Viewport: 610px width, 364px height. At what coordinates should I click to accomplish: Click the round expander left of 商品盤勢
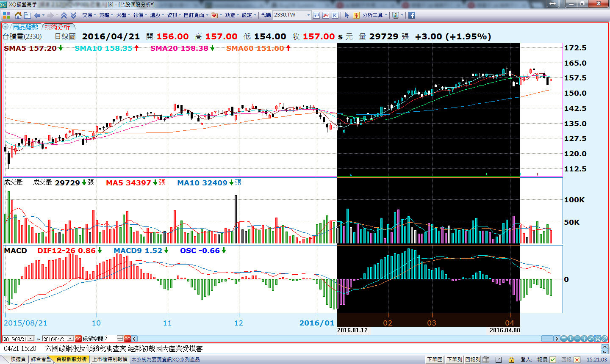pyautogui.click(x=6, y=27)
